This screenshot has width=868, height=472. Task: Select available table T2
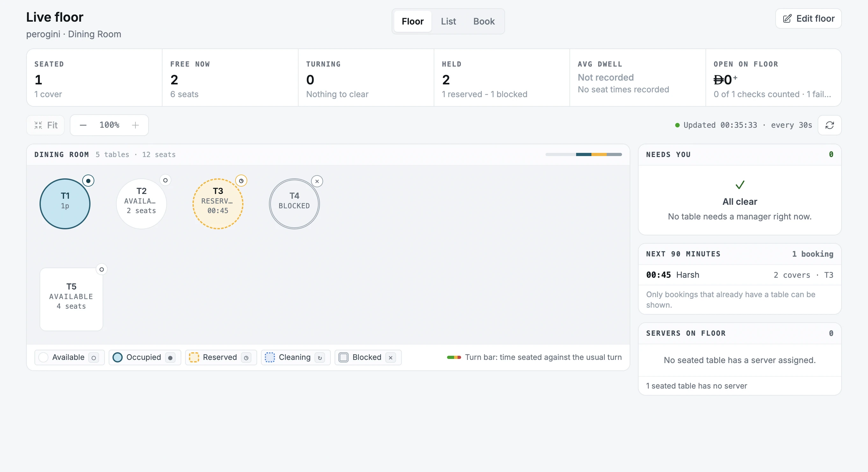click(x=141, y=204)
